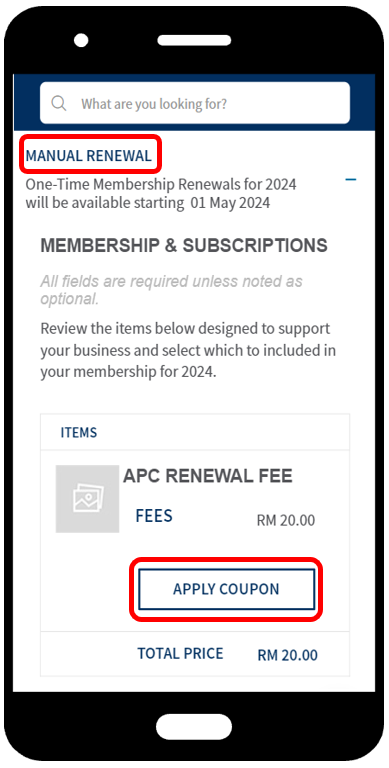Tap the phone's earpiece speaker bar
The image size is (389, 768).
pos(194,40)
